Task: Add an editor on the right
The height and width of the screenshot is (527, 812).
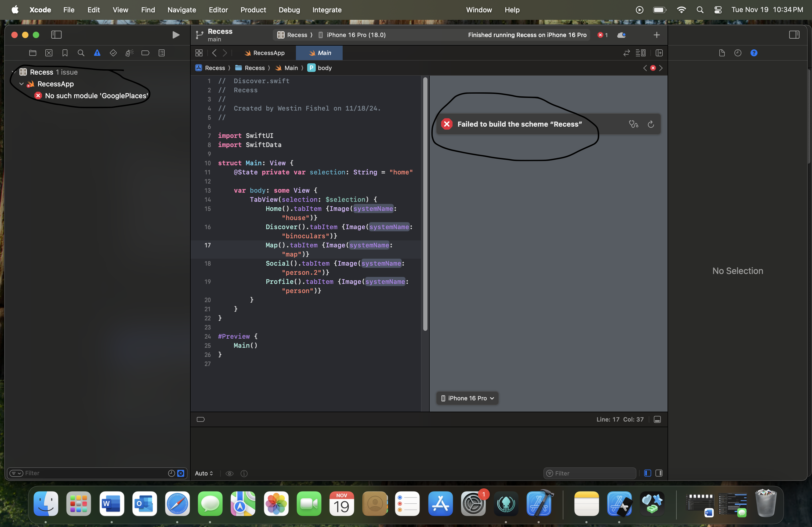Action: pyautogui.click(x=659, y=53)
